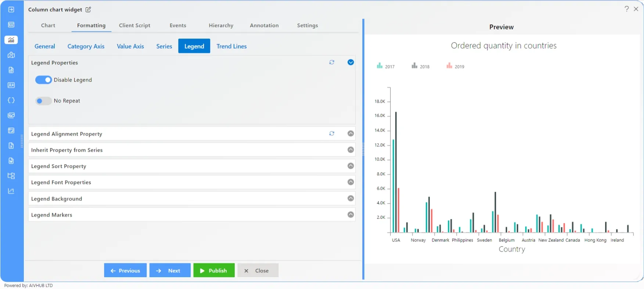Click the 18.0K value axis label
This screenshot has width=644, height=289.
pos(380,101)
